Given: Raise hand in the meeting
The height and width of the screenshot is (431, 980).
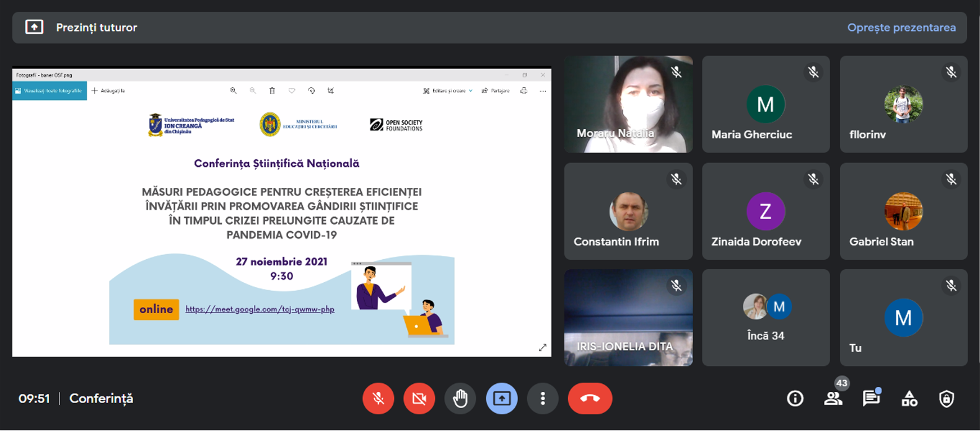Looking at the screenshot, I should [x=460, y=398].
